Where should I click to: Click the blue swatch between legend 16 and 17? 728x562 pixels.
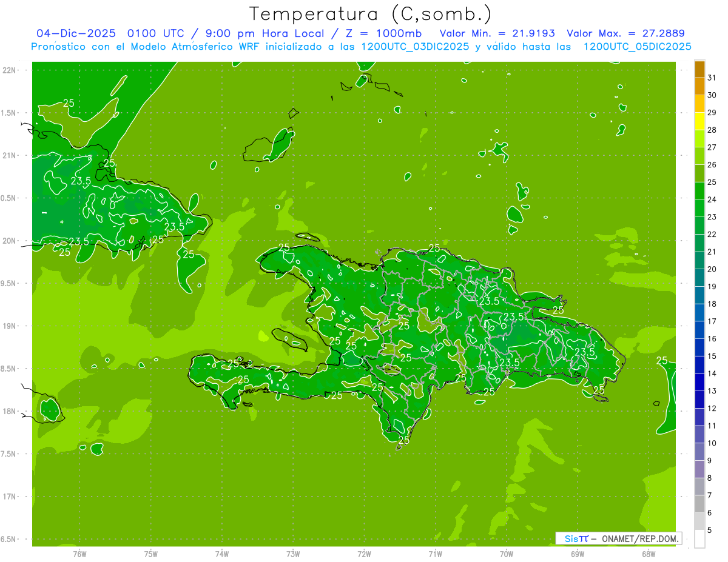point(699,330)
